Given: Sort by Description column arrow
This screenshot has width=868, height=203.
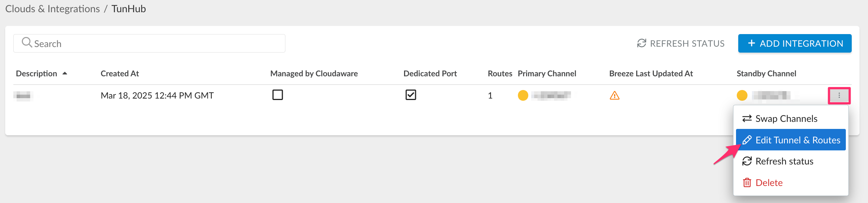Looking at the screenshot, I should [65, 73].
